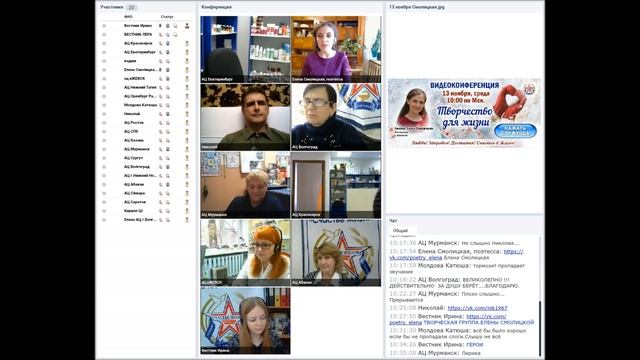
Task: Select the Вестник Ирина video tile
Action: point(245,320)
